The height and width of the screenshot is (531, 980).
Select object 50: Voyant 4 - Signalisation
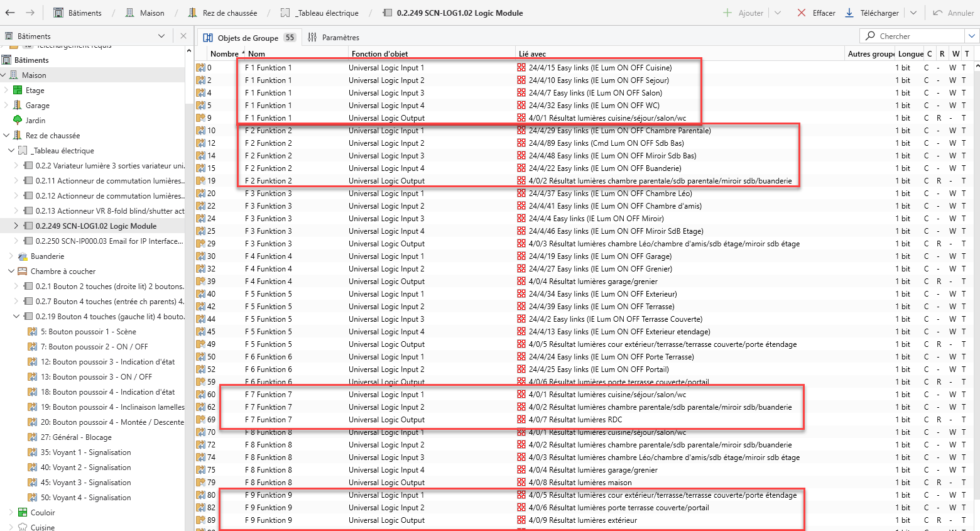pos(86,498)
